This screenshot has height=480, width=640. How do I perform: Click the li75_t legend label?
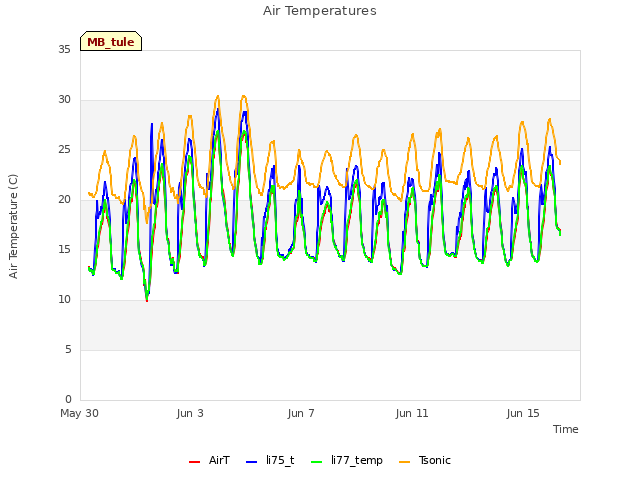tap(280, 460)
